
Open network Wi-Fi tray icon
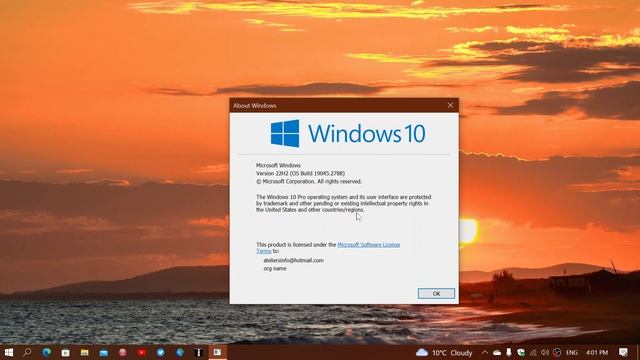(533, 352)
